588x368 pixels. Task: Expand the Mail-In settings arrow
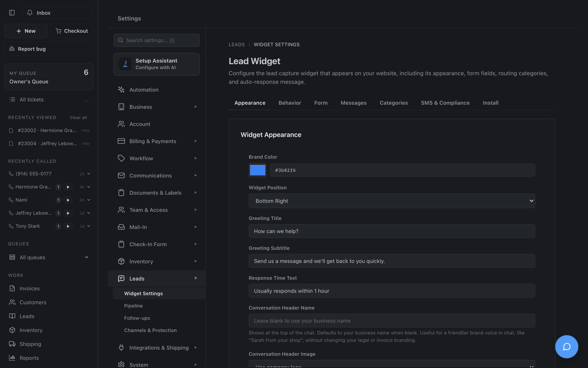(x=196, y=227)
